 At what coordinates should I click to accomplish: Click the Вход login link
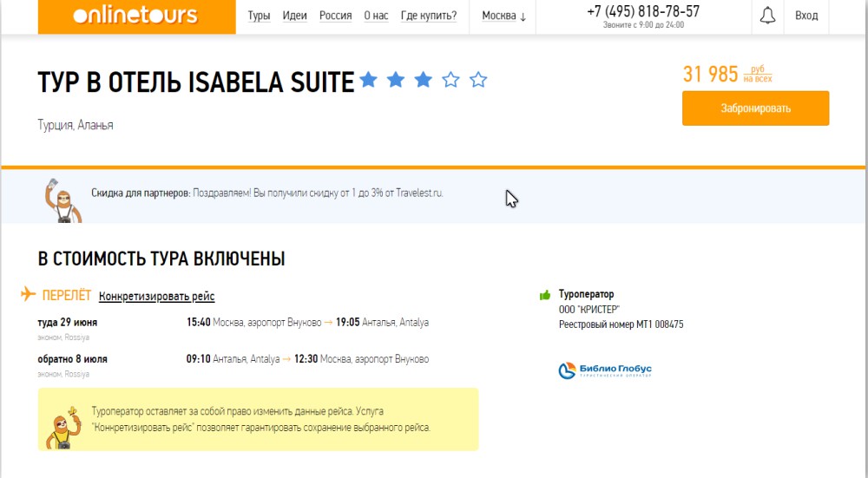click(x=806, y=16)
